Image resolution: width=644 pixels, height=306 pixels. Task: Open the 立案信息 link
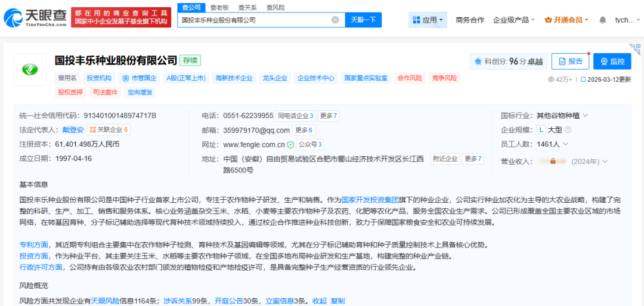(x=280, y=301)
